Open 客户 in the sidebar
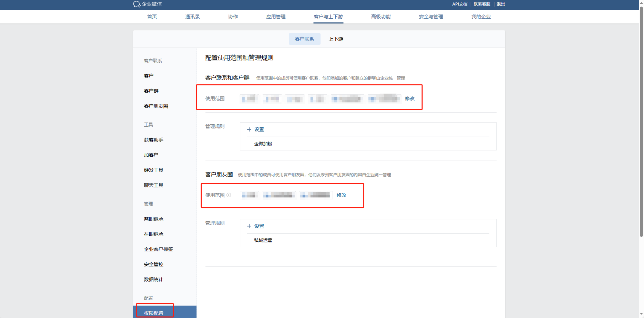The height and width of the screenshot is (318, 644). [148, 76]
